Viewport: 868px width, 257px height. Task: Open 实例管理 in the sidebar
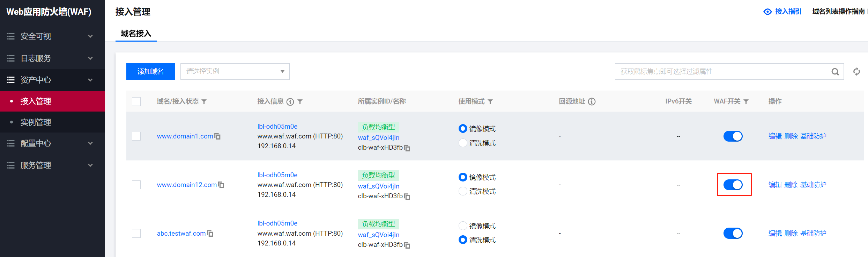tap(36, 122)
